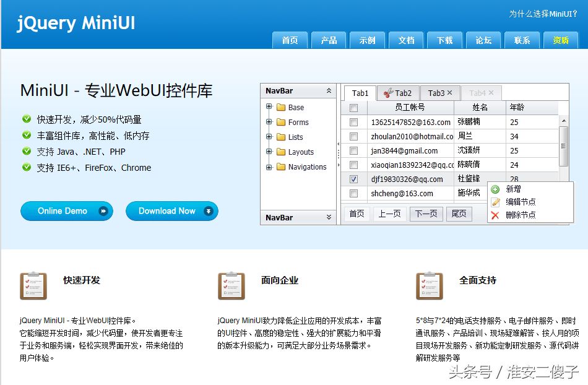Check the row for zhoulan2010@hotmail.com
This screenshot has height=385, width=588.
point(353,136)
